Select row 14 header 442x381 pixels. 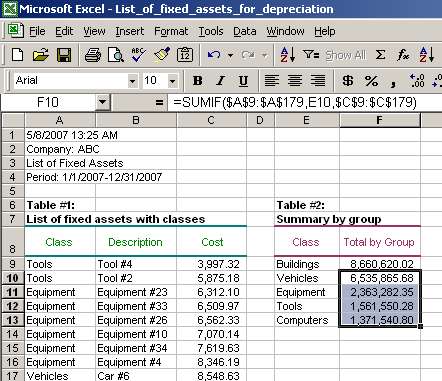click(12, 334)
